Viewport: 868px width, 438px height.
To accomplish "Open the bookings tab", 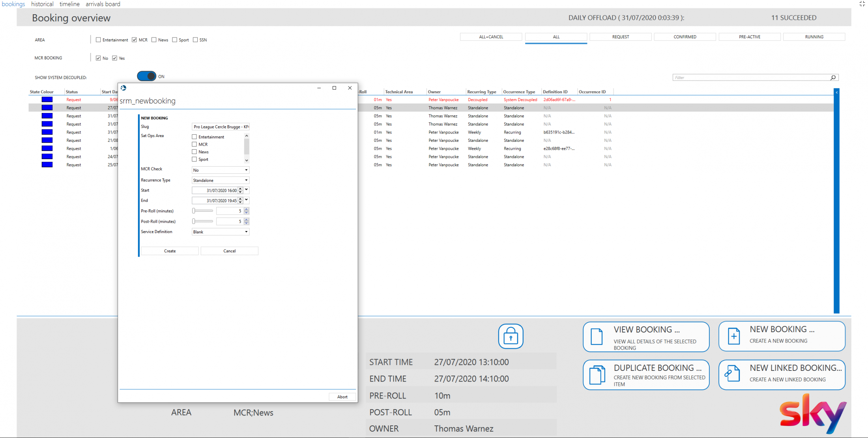I will click(x=13, y=4).
